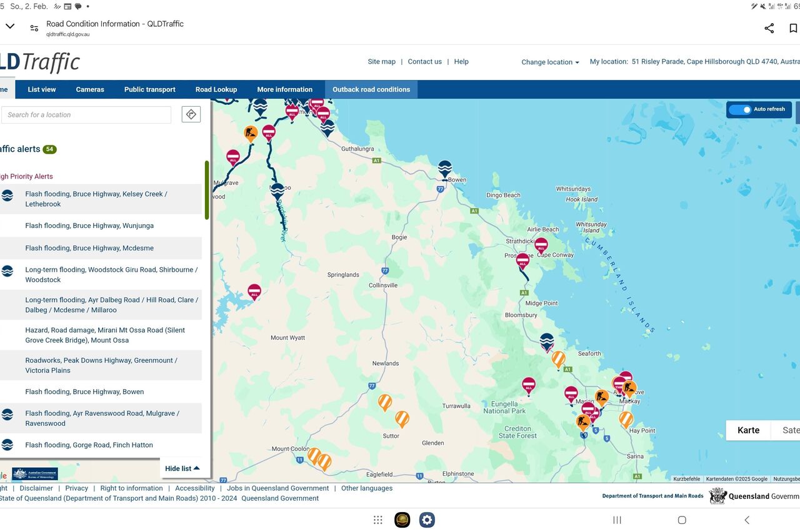Click the alerts list green scrollbar
The width and height of the screenshot is (800, 532).
coord(207,190)
